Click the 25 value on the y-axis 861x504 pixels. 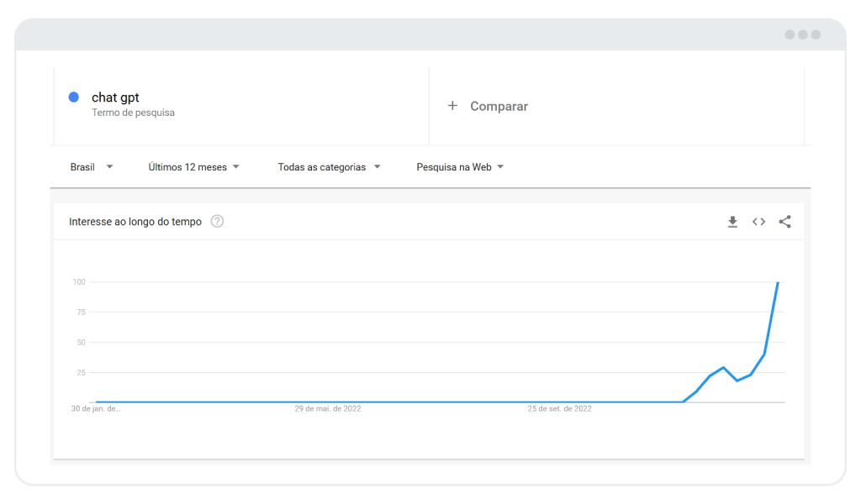tap(82, 372)
